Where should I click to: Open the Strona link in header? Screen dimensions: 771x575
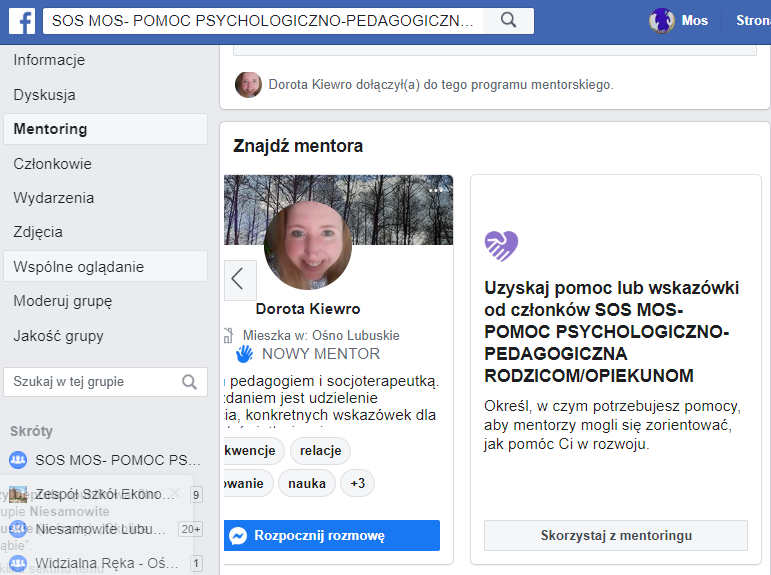pos(753,21)
